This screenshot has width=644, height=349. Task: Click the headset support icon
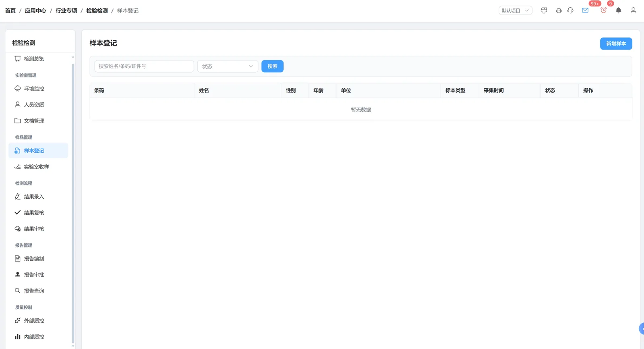(570, 10)
